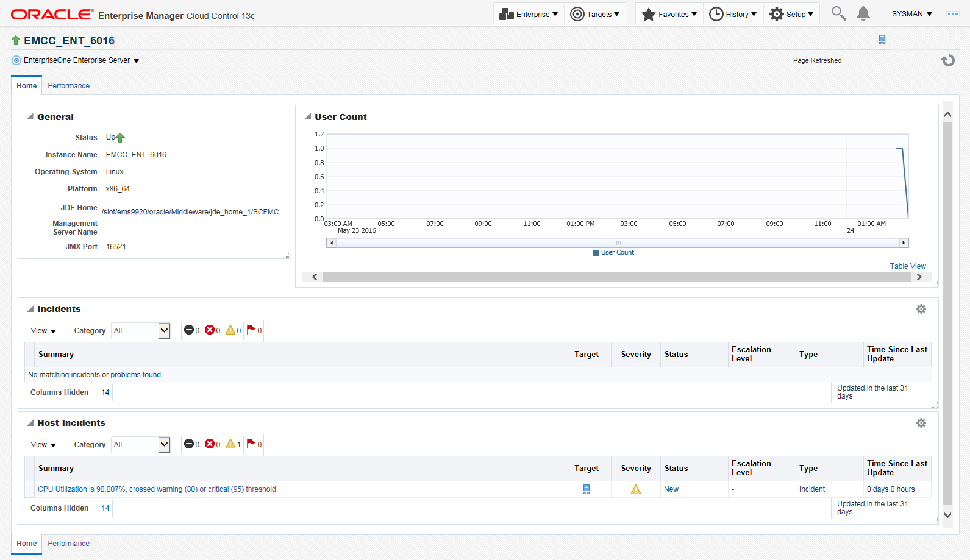The width and height of the screenshot is (970, 560).
Task: Filter Host Incidents by warning icon
Action: [x=230, y=444]
